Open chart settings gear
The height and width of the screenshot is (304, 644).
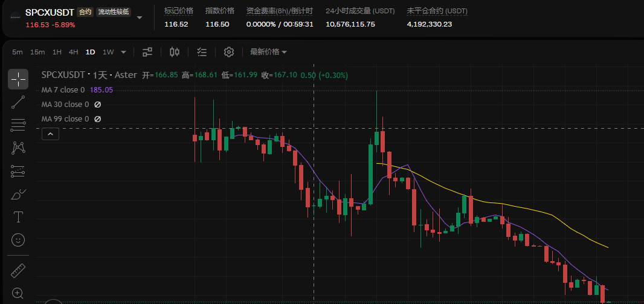click(229, 52)
